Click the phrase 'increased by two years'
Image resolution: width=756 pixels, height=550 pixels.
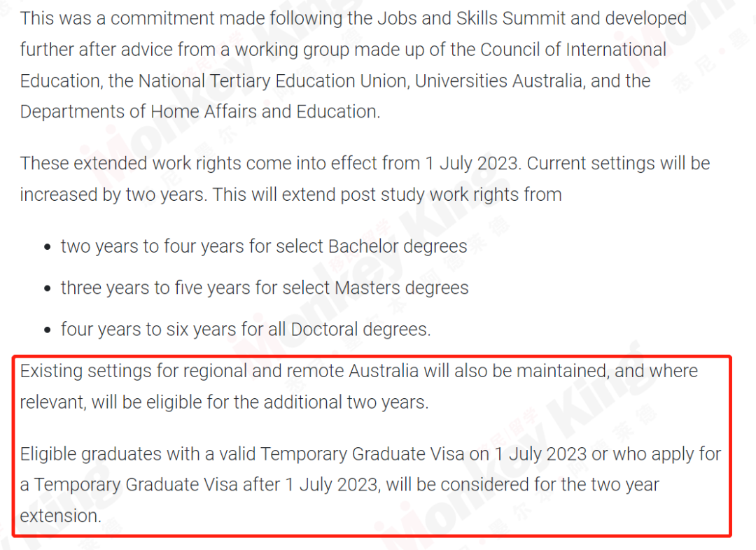(x=113, y=195)
